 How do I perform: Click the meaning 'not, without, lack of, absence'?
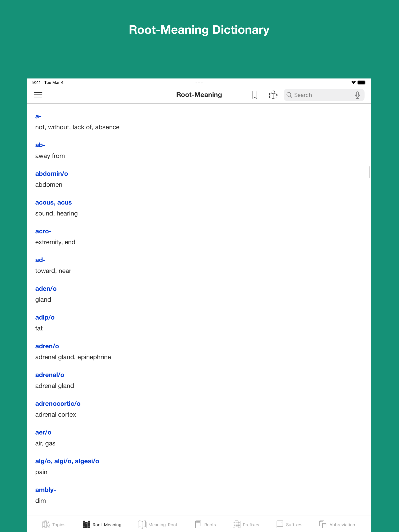click(77, 127)
